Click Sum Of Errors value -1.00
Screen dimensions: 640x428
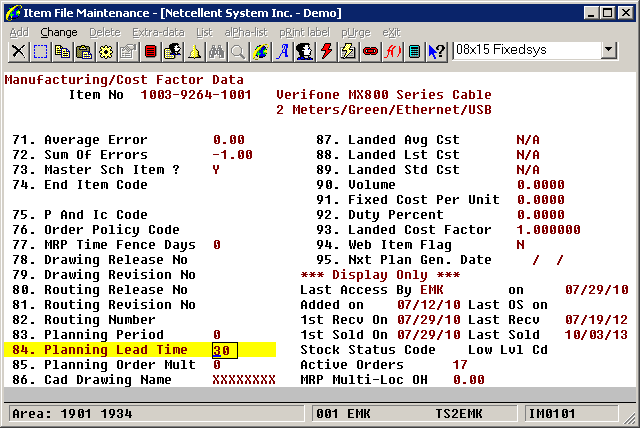click(x=233, y=155)
